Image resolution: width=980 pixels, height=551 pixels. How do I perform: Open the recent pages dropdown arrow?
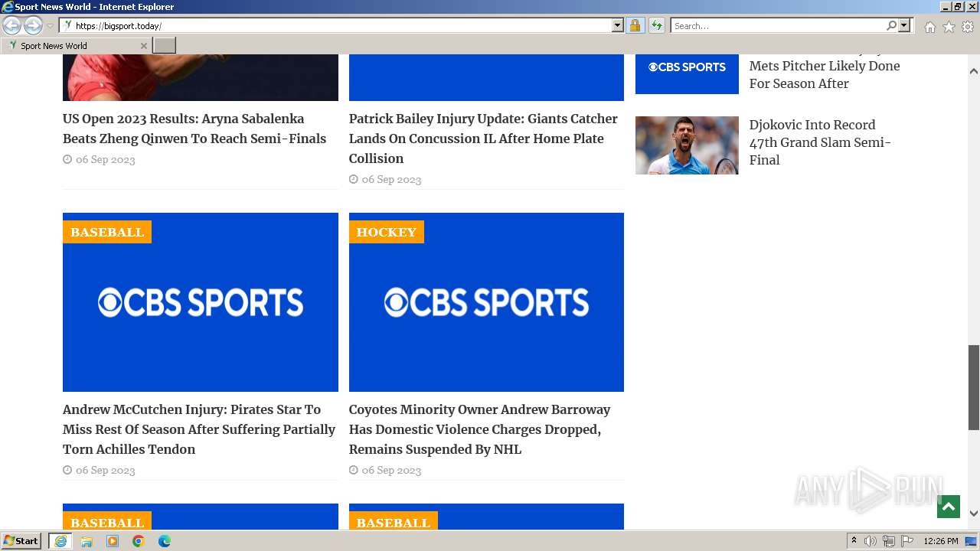[x=50, y=26]
